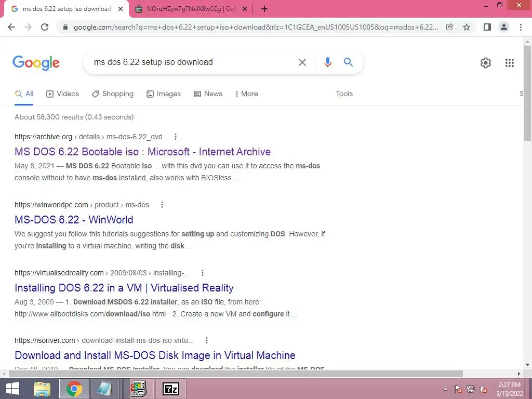
Task: Share this page from address bar
Action: [x=449, y=27]
